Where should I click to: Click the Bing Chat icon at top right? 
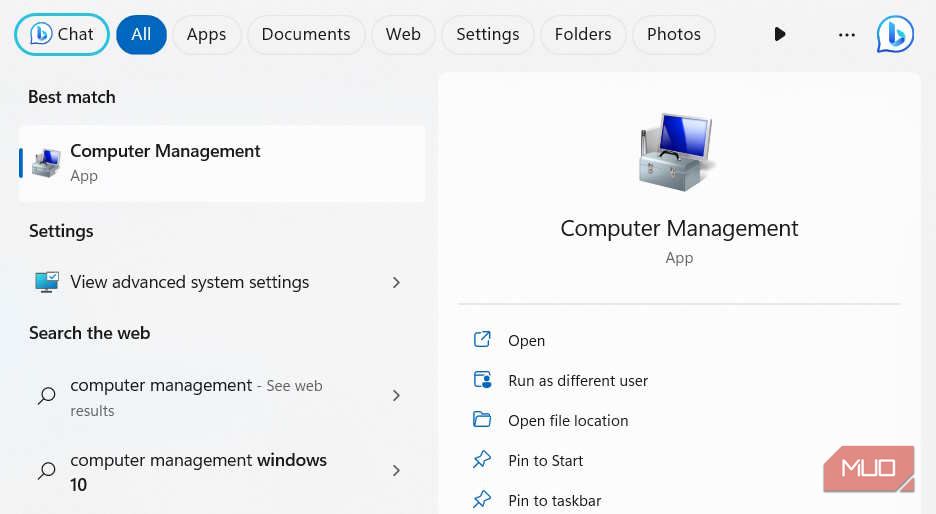point(894,34)
